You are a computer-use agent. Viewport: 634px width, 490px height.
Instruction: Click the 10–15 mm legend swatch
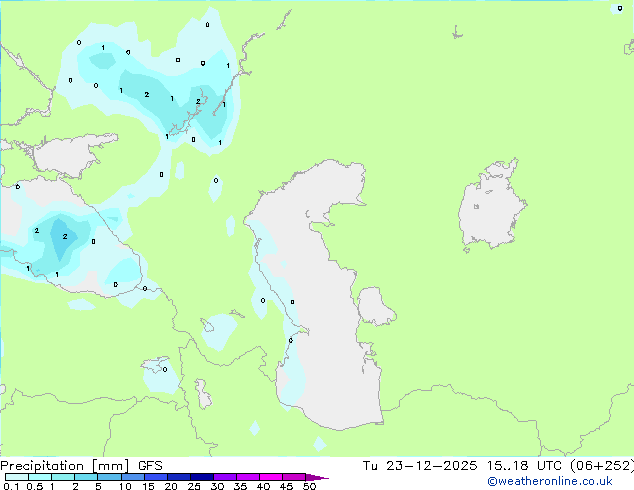pyautogui.click(x=132, y=477)
